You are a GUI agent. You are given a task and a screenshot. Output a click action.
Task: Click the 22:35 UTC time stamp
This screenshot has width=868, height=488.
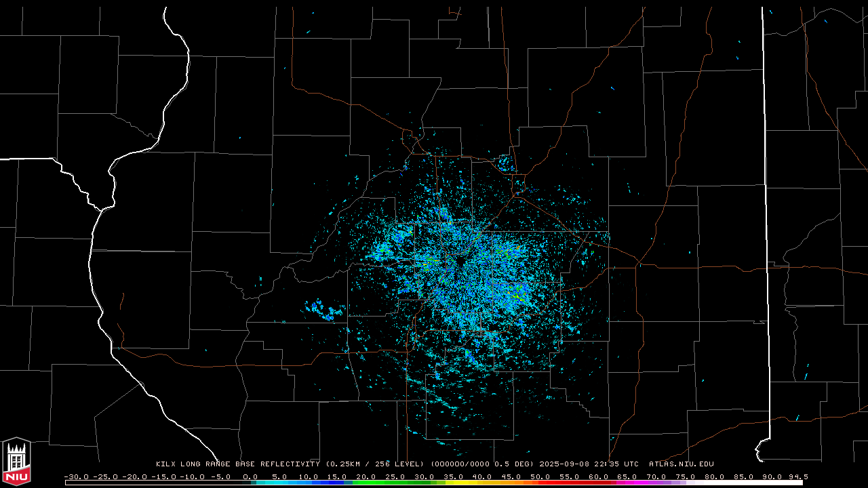pyautogui.click(x=616, y=464)
